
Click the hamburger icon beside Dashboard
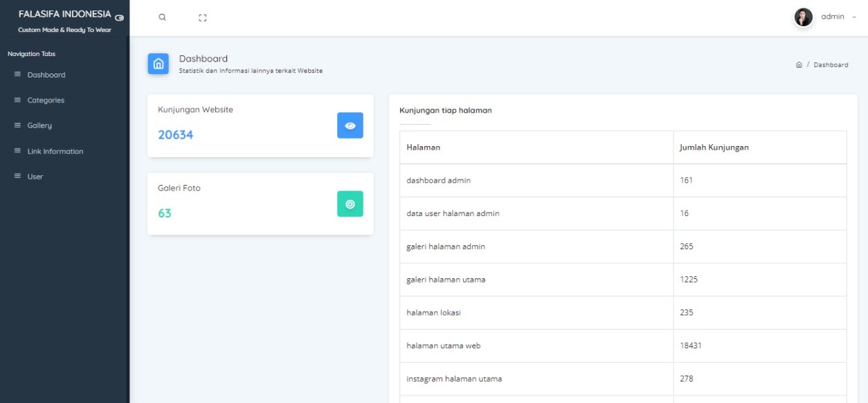point(17,75)
